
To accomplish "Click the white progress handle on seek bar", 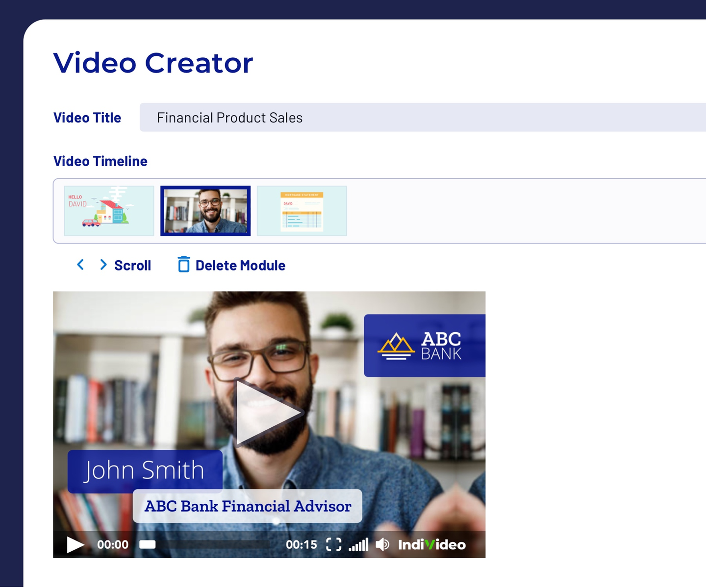I will tap(147, 544).
